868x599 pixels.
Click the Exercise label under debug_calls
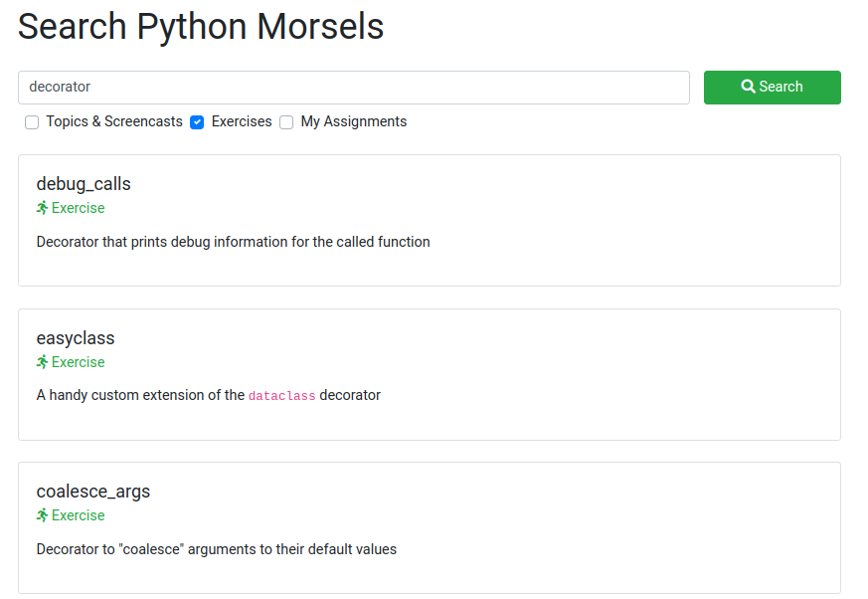pyautogui.click(x=78, y=208)
